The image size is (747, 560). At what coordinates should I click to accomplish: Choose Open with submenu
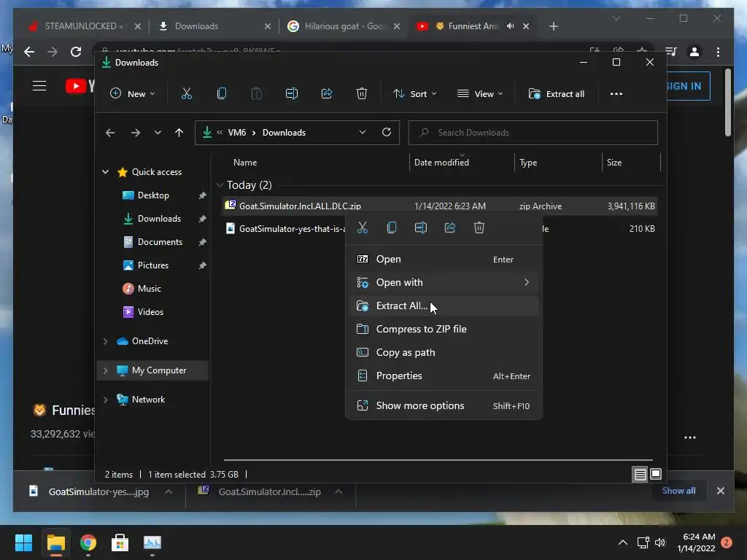pyautogui.click(x=444, y=282)
